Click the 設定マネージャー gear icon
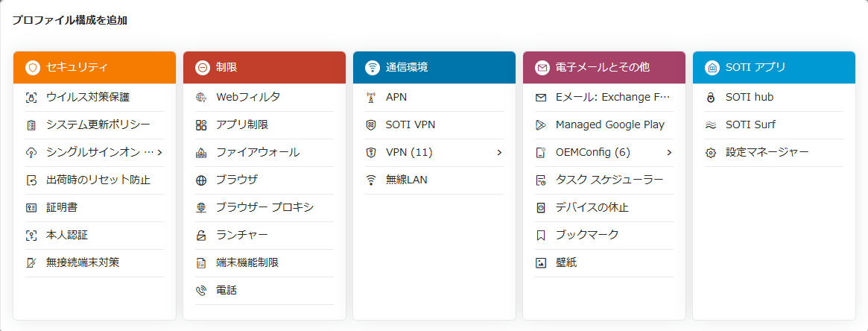Screen dimensions: 868x331 coord(711,153)
